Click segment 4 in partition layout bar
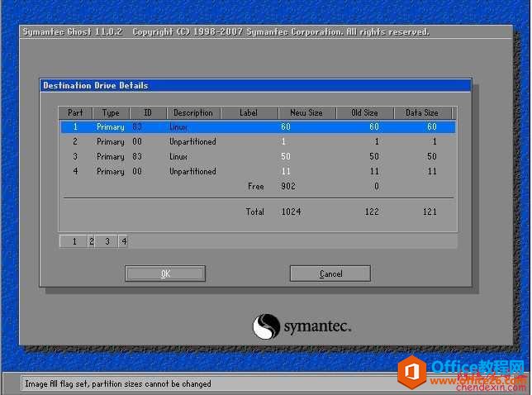This screenshot has width=532, height=395. click(x=124, y=241)
